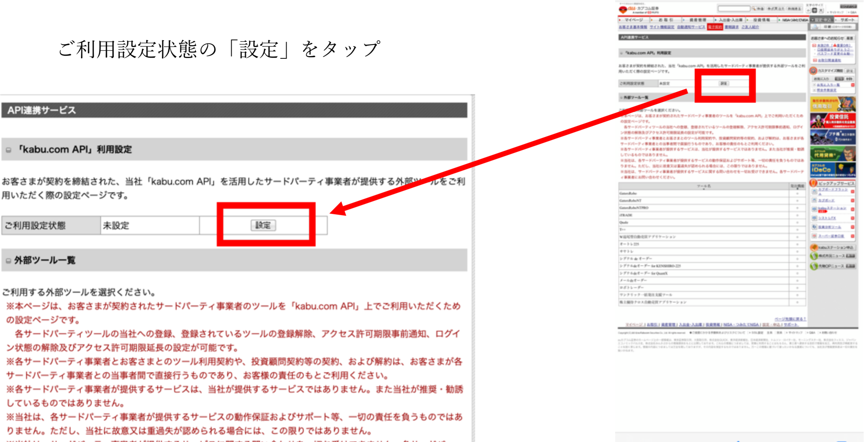Select the サヤトレ row in the small tool table
This screenshot has height=442, width=868.
click(x=711, y=251)
